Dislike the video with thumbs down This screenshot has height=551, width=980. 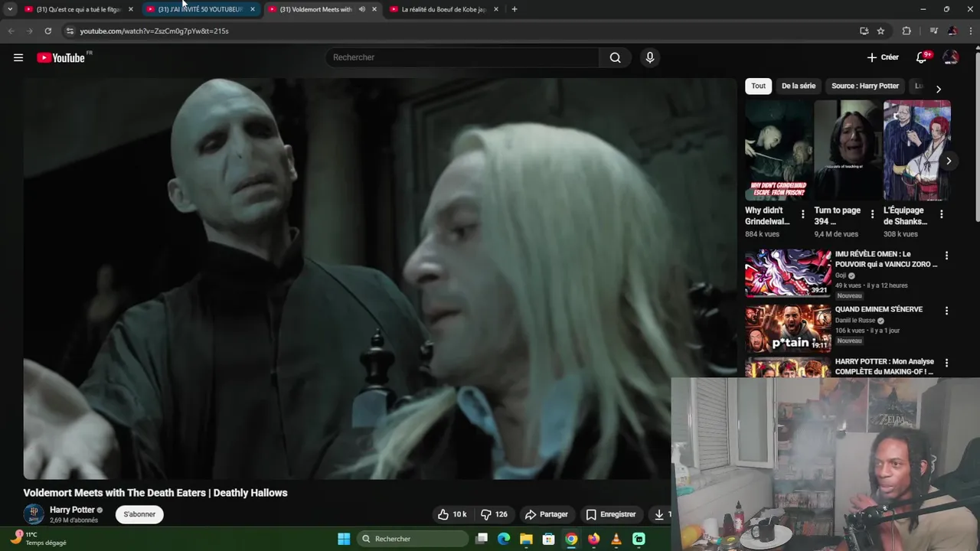[x=494, y=514]
